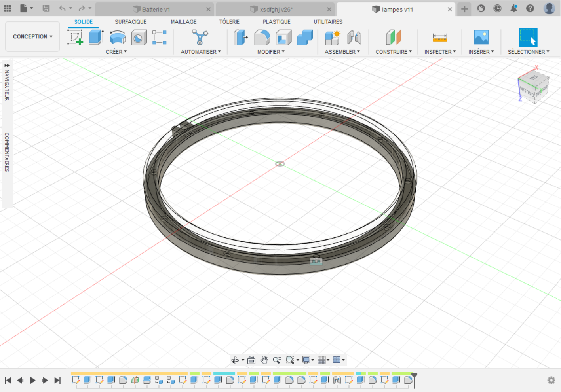Viewport: 561px width, 392px height.
Task: Switch to the MAILLAGE tab
Action: pyautogui.click(x=183, y=22)
